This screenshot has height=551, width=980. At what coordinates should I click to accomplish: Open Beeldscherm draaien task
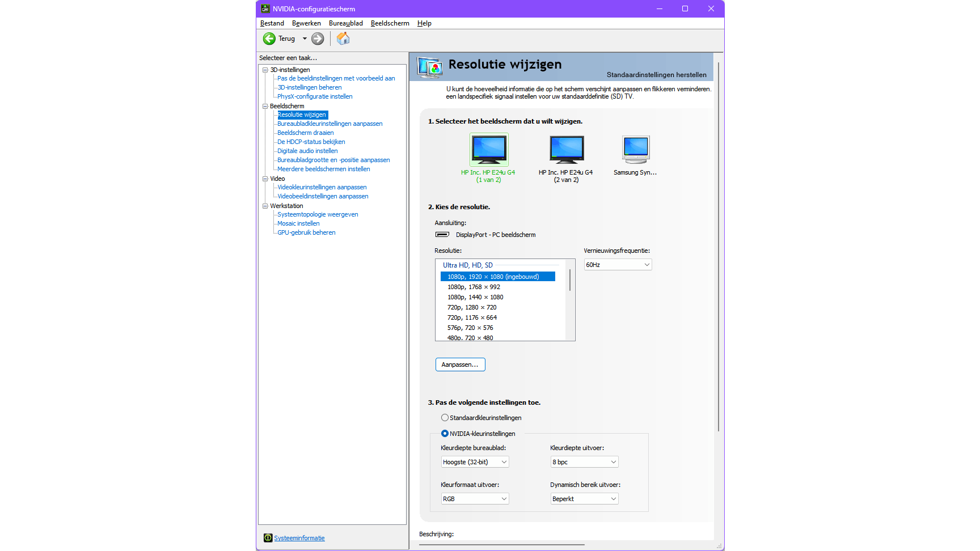coord(305,133)
